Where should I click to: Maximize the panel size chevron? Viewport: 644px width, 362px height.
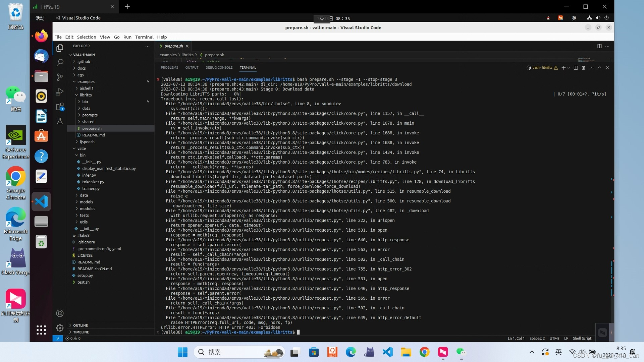click(599, 68)
